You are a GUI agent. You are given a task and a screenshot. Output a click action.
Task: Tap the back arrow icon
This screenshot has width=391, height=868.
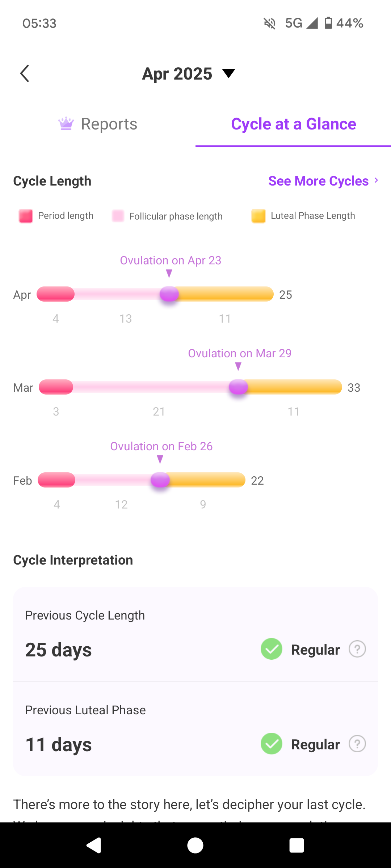(25, 74)
